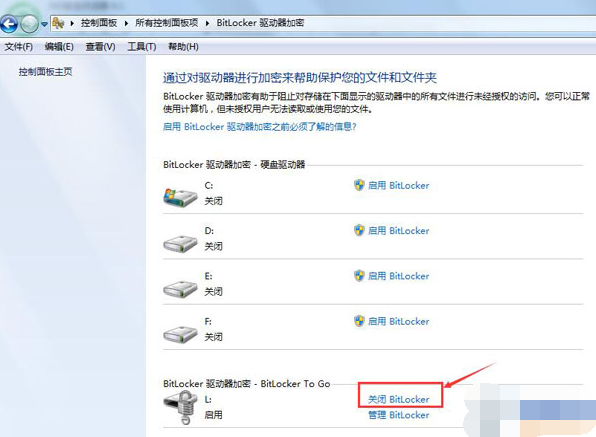Click the F: hard drive icon
The height and width of the screenshot is (437, 596).
[x=180, y=334]
